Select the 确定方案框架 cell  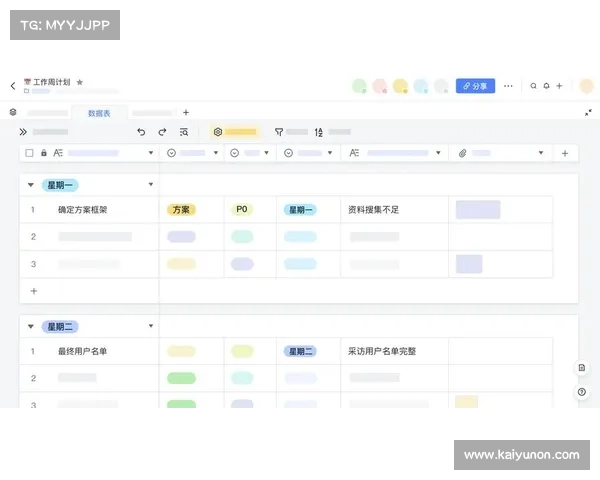coord(89,210)
